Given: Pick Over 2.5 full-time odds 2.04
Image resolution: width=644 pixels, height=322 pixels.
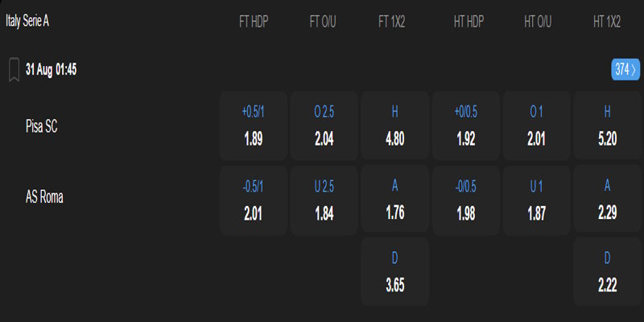Looking at the screenshot, I should pos(324,126).
